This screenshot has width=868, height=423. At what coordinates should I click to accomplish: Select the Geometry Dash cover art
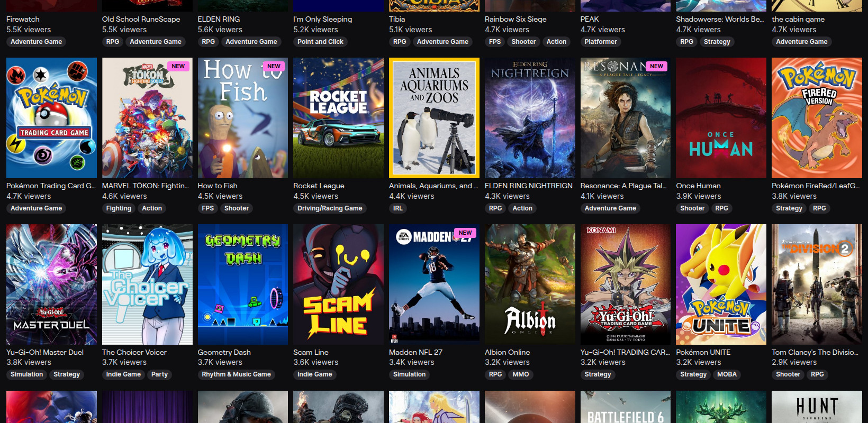click(x=243, y=284)
